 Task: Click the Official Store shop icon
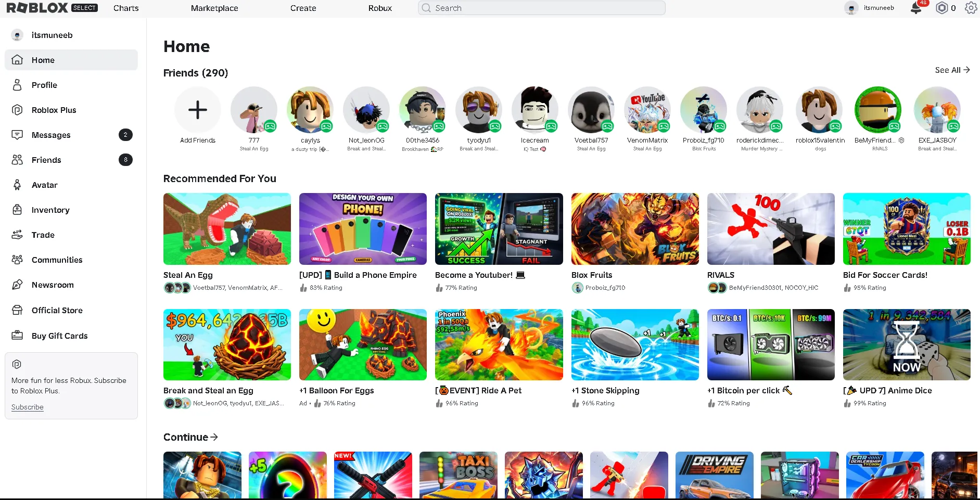coord(17,310)
